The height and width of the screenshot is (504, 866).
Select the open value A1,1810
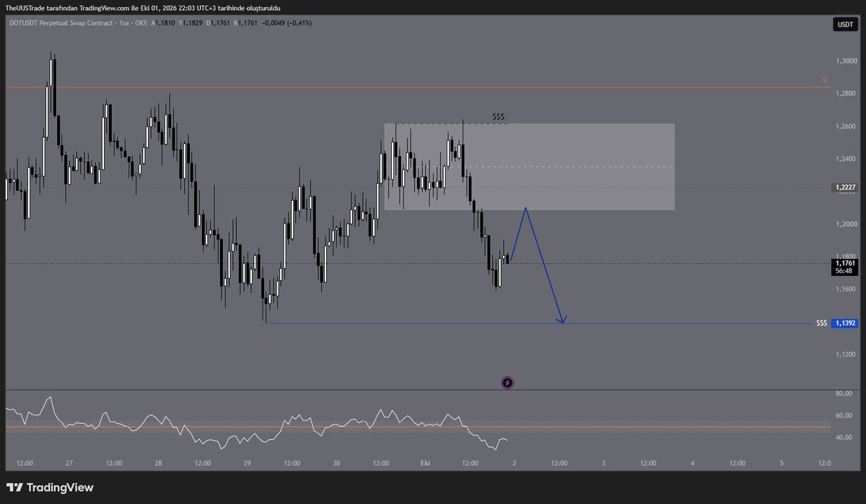point(162,24)
